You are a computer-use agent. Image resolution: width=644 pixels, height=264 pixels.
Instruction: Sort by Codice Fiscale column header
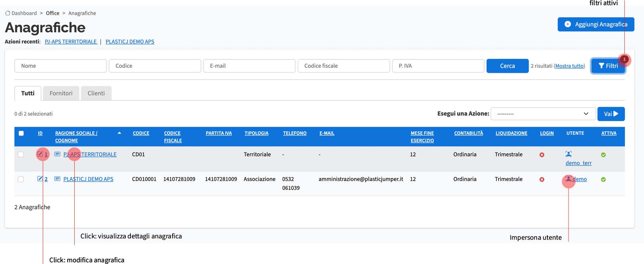[173, 137]
